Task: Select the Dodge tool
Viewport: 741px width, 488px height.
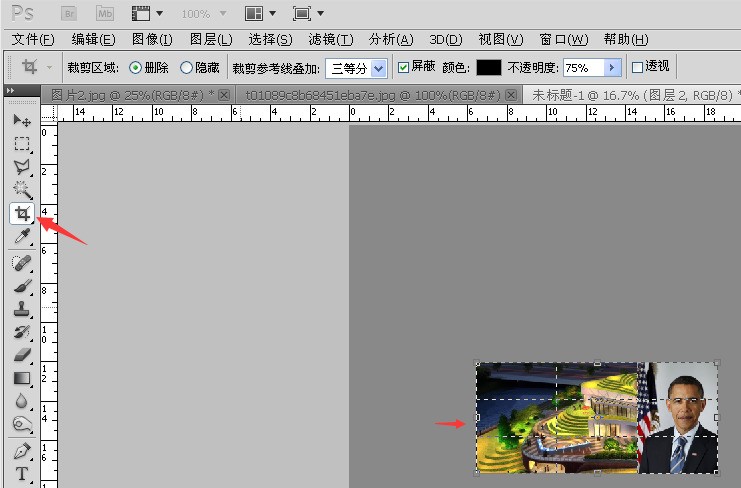Action: (22, 424)
